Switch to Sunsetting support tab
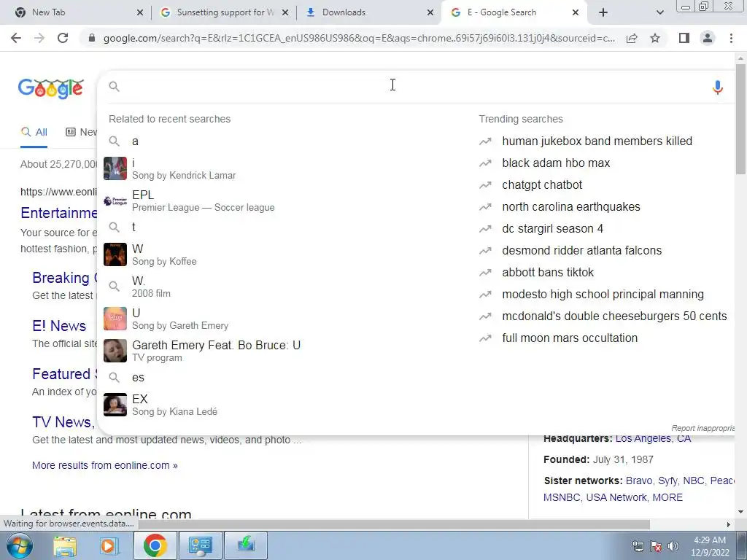 pos(225,12)
